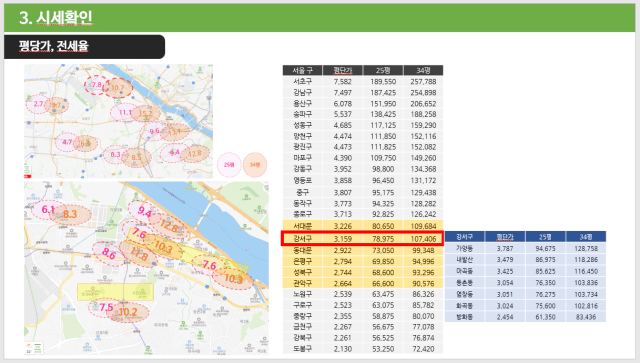Image resolution: width=640 pixels, height=363 pixels.
Task: Click the 10.2 orange bubble on lower map
Action: point(128,312)
